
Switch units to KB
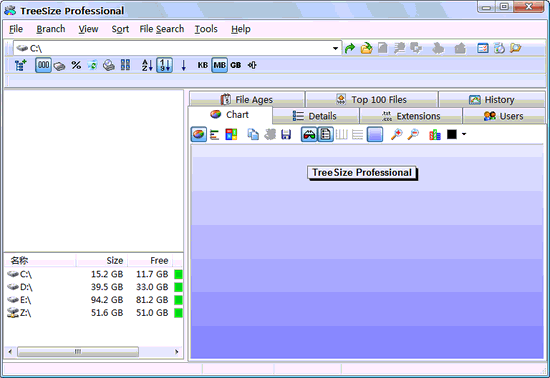(x=203, y=65)
